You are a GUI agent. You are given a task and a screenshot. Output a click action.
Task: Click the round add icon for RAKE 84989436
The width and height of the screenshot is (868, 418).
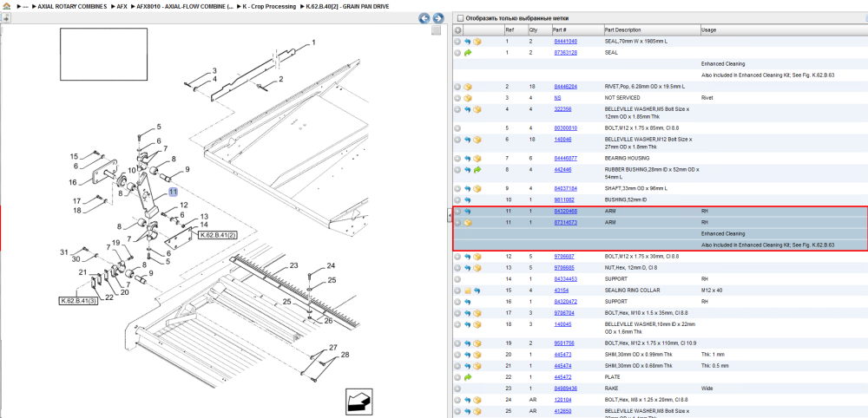point(457,389)
